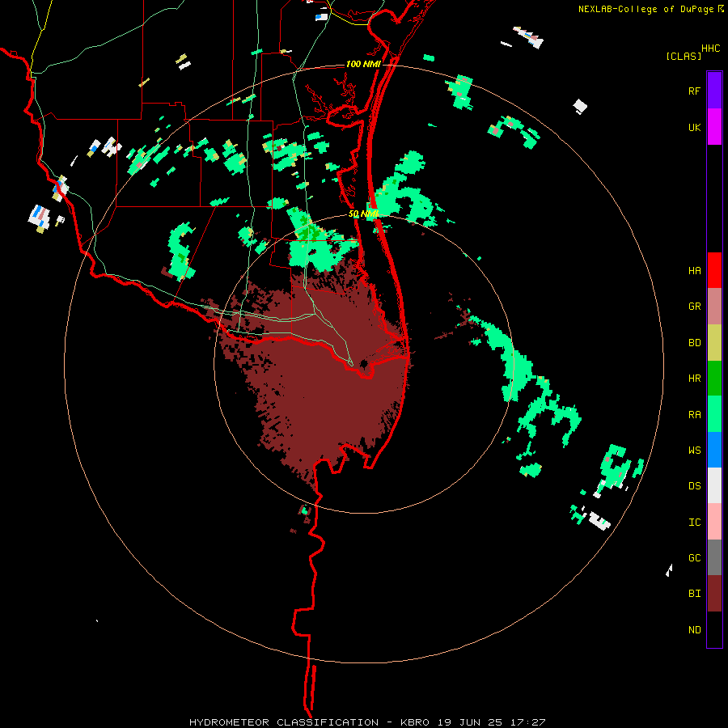Click the GC legend label
Screen dimensions: 728x728
[x=694, y=557]
